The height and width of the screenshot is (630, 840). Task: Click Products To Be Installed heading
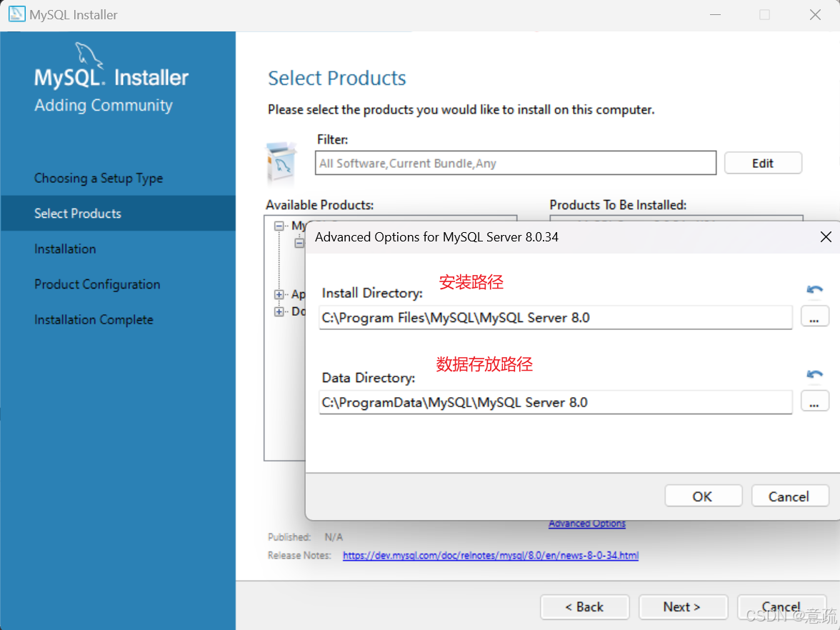point(619,205)
